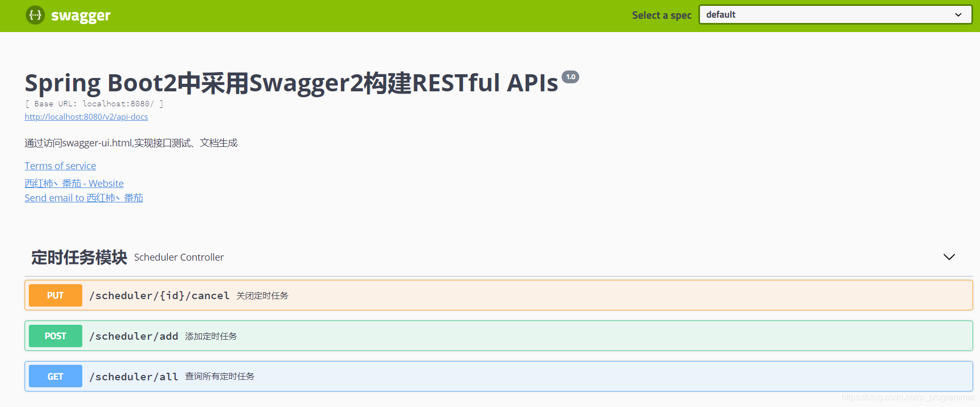Open the Terms of service link
This screenshot has height=407, width=980.
pyautogui.click(x=60, y=166)
